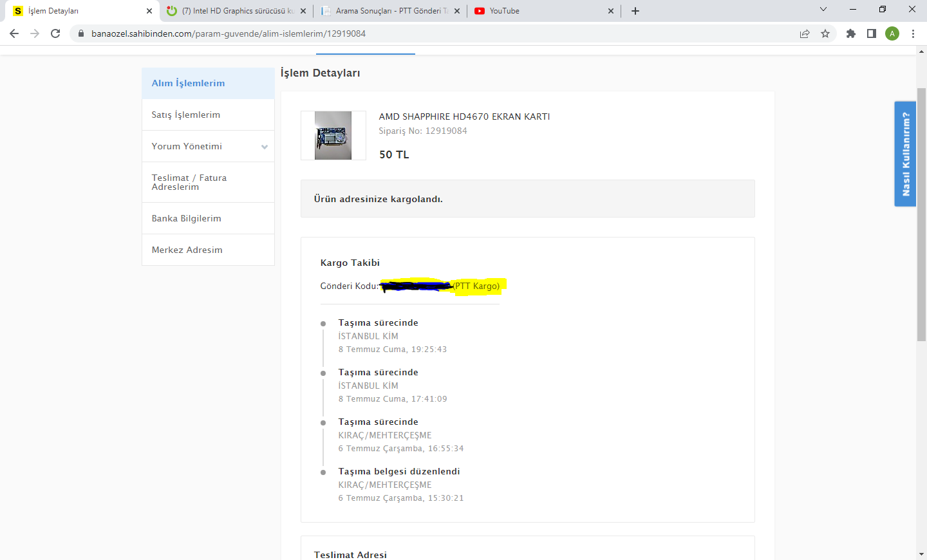Click the 50 TL price
The width and height of the screenshot is (927, 560).
tap(394, 154)
